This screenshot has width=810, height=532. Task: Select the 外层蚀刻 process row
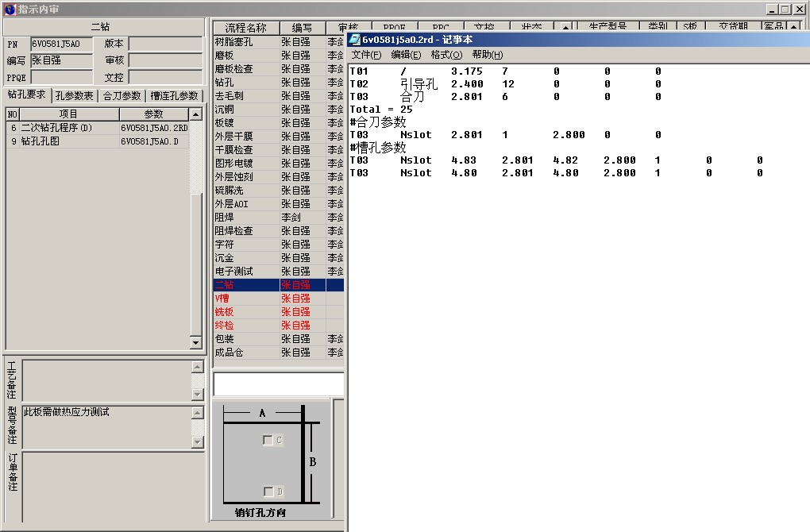click(279, 176)
